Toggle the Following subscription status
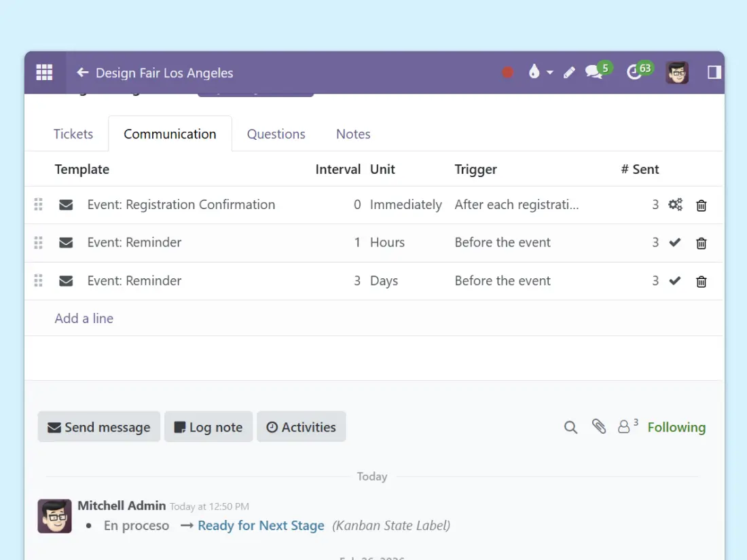The height and width of the screenshot is (560, 747). coord(676,427)
